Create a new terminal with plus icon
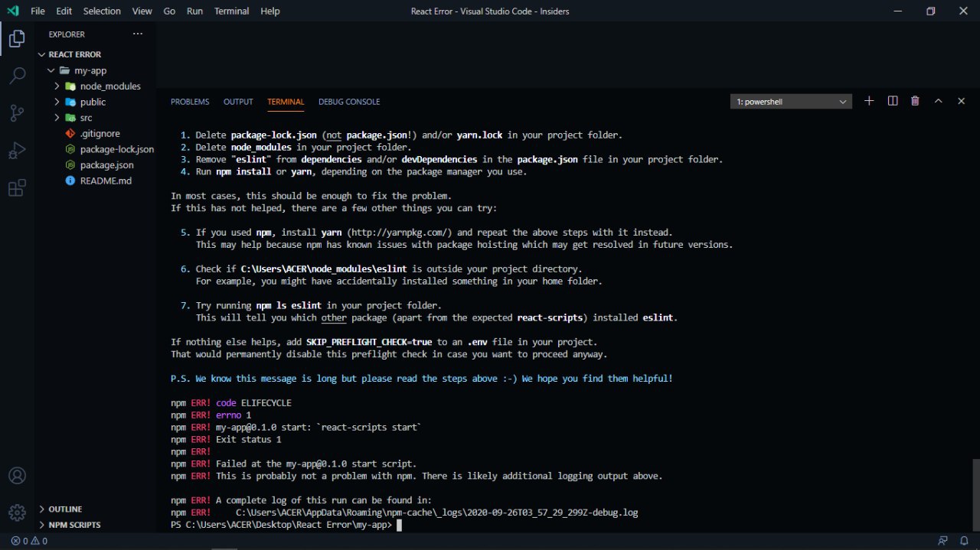This screenshot has height=550, width=980. pyautogui.click(x=869, y=101)
